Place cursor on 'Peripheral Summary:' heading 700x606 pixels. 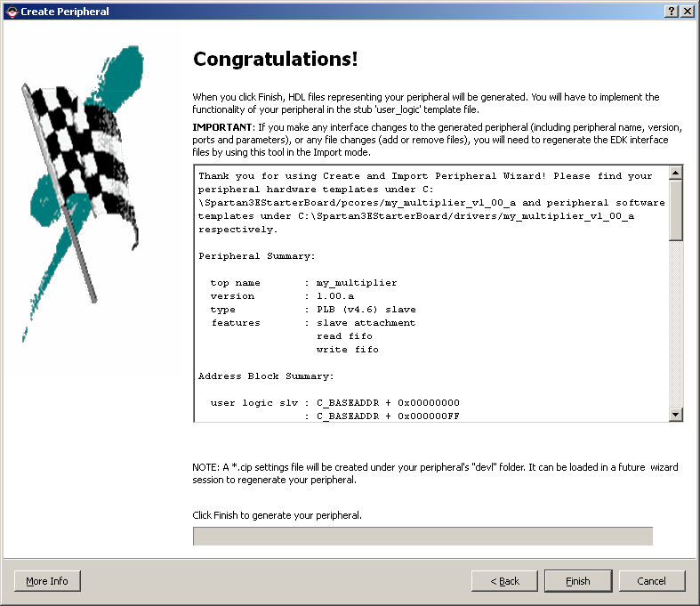[x=256, y=256]
